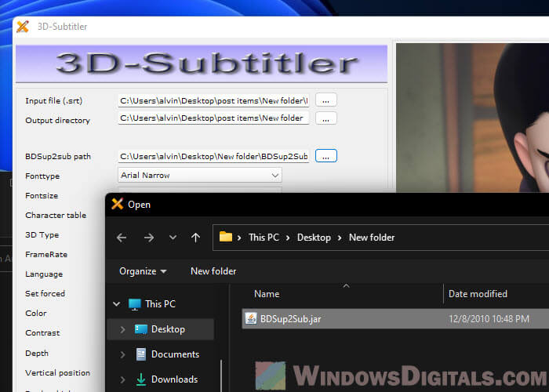
Task: Open chevron after This PC breadcrumb
Action: click(288, 238)
